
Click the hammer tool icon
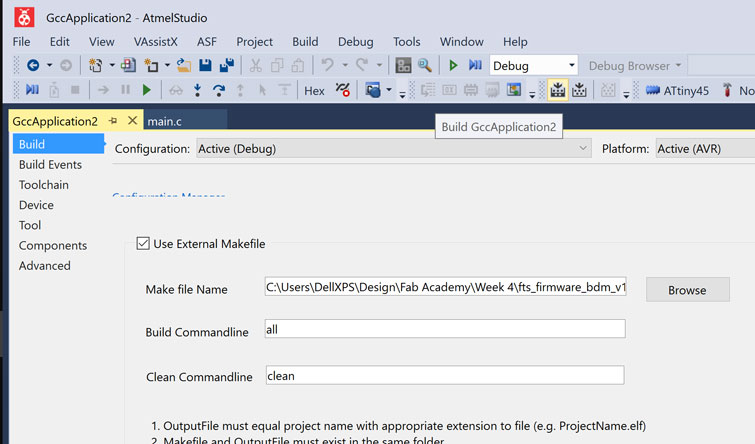point(727,90)
